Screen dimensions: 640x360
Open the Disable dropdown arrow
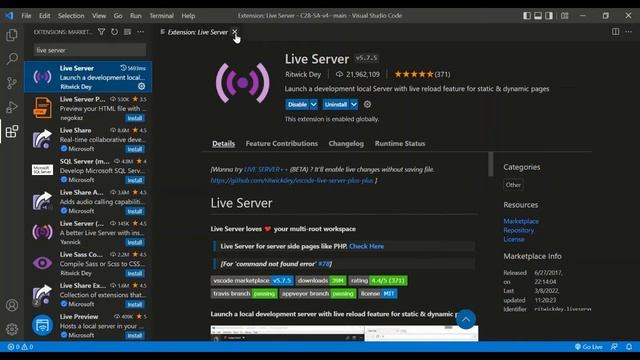[313, 104]
